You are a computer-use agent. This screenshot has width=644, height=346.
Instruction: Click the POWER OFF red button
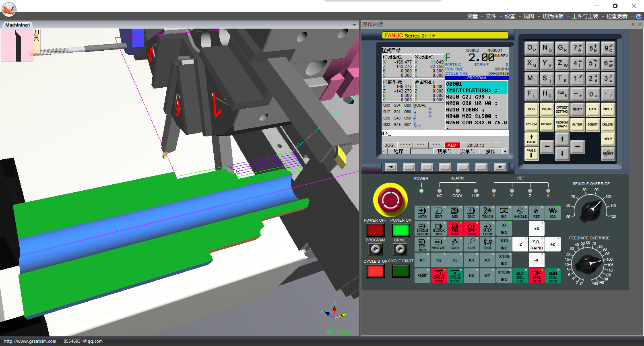pyautogui.click(x=376, y=231)
